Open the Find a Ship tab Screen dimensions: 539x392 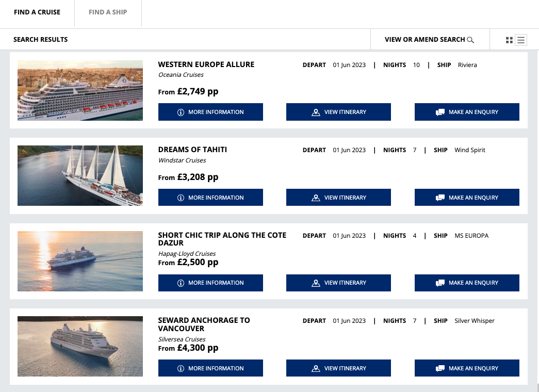point(108,12)
